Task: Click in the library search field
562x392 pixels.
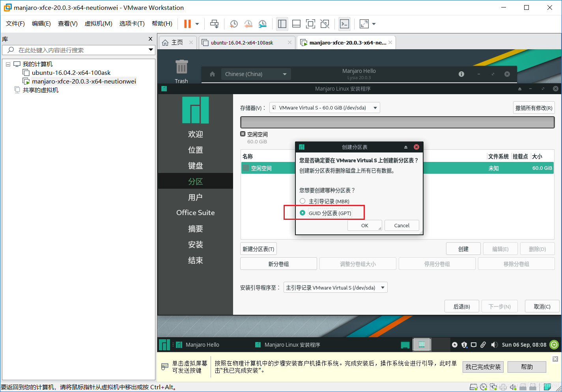Action: click(x=79, y=50)
